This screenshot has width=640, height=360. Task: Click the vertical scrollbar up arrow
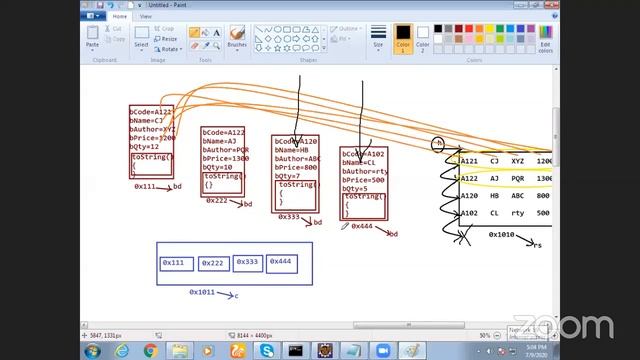point(556,69)
